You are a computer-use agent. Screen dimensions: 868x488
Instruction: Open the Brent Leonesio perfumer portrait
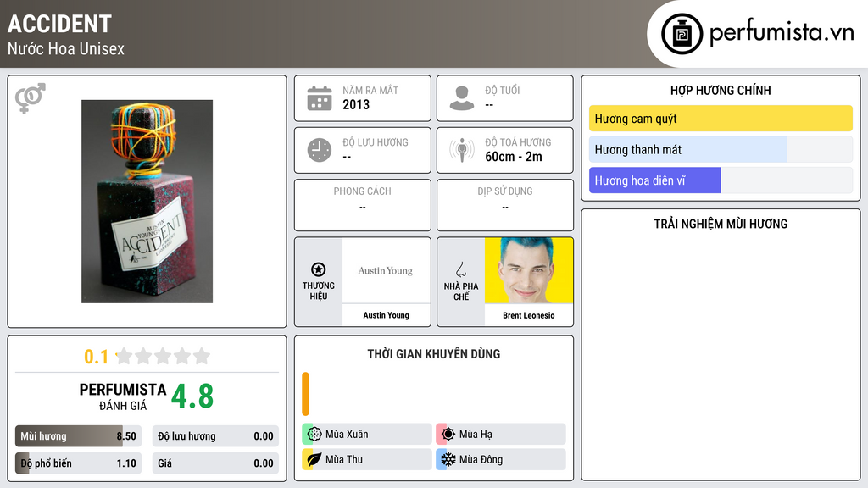[x=529, y=270]
